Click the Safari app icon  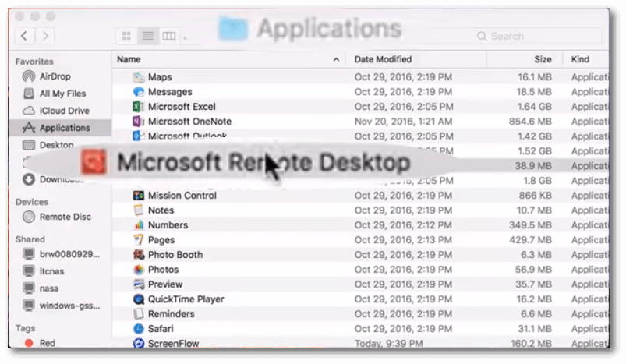click(x=139, y=328)
